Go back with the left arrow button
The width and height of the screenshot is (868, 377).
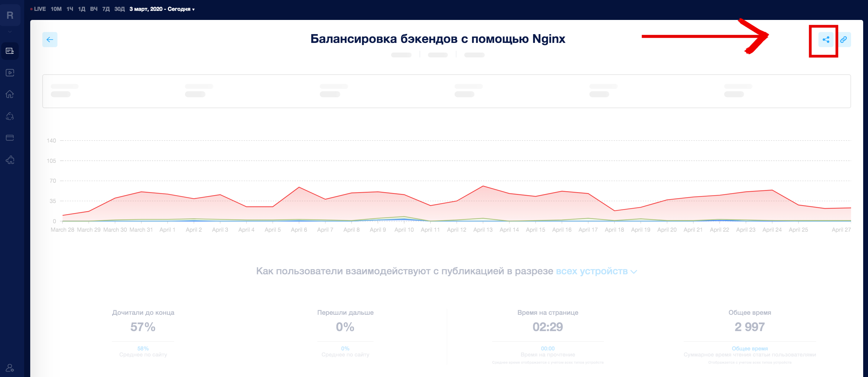click(50, 40)
